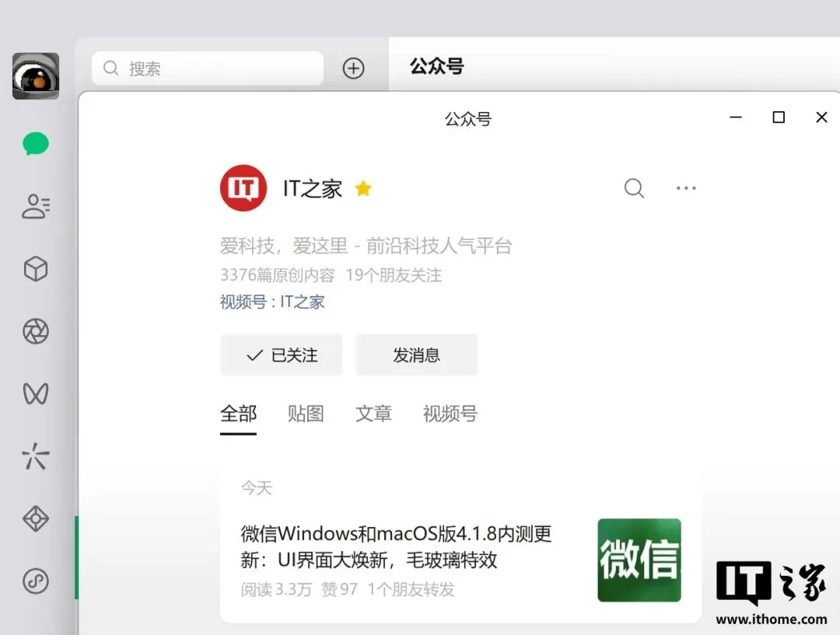Switch to the 视频号 tab
The height and width of the screenshot is (635, 840).
(x=449, y=414)
